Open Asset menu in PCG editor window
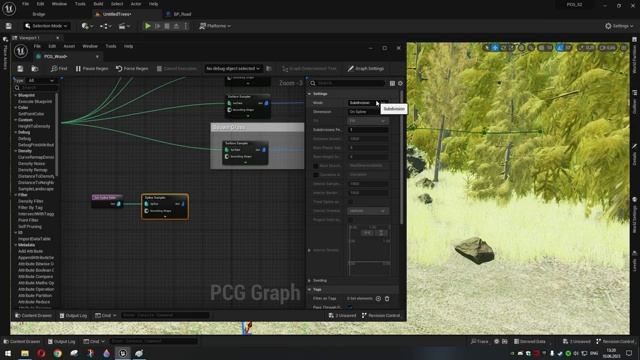640x360 pixels. [69, 47]
